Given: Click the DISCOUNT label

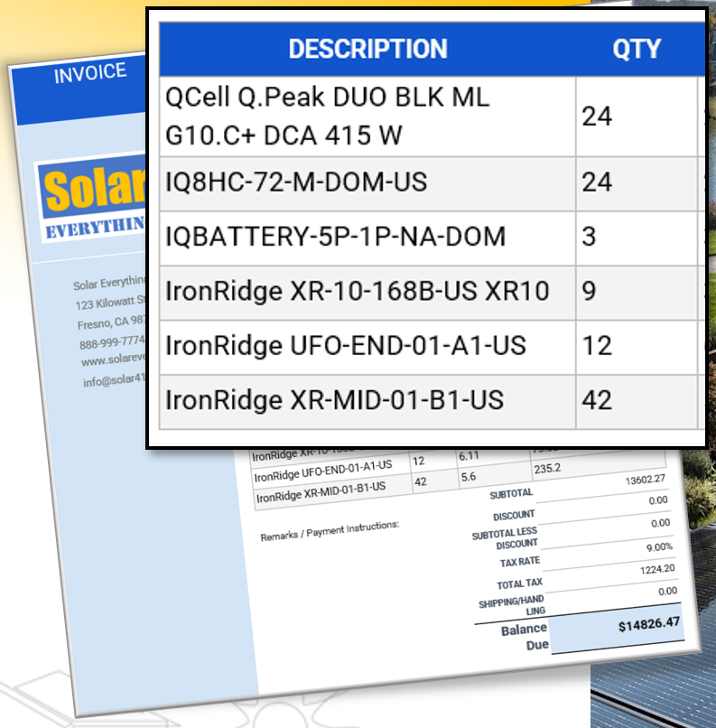Looking at the screenshot, I should click(514, 516).
